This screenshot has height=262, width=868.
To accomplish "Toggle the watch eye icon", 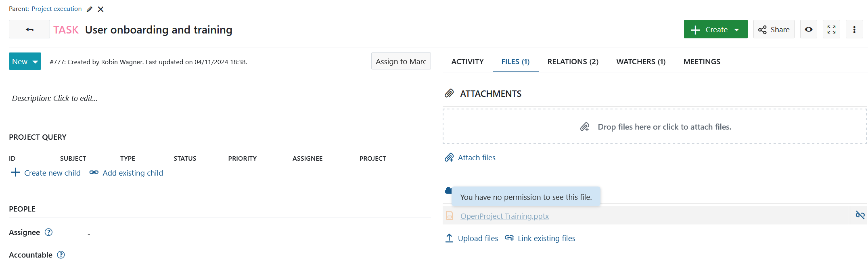I will coord(809,29).
